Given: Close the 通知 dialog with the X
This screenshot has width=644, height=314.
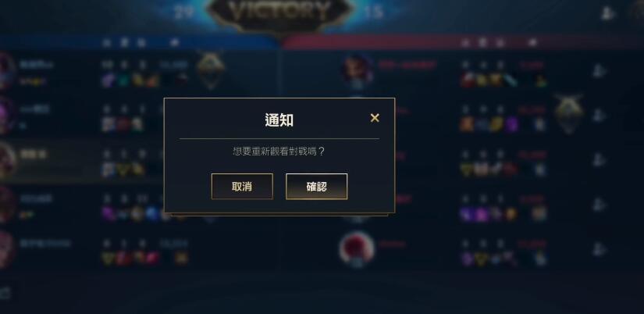Looking at the screenshot, I should pyautogui.click(x=375, y=118).
